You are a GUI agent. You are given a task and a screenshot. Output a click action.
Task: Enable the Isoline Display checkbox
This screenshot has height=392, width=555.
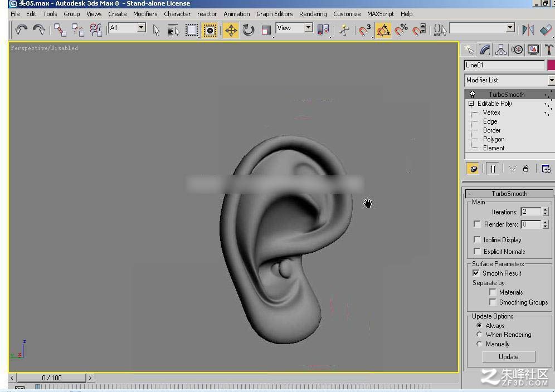[x=477, y=240]
